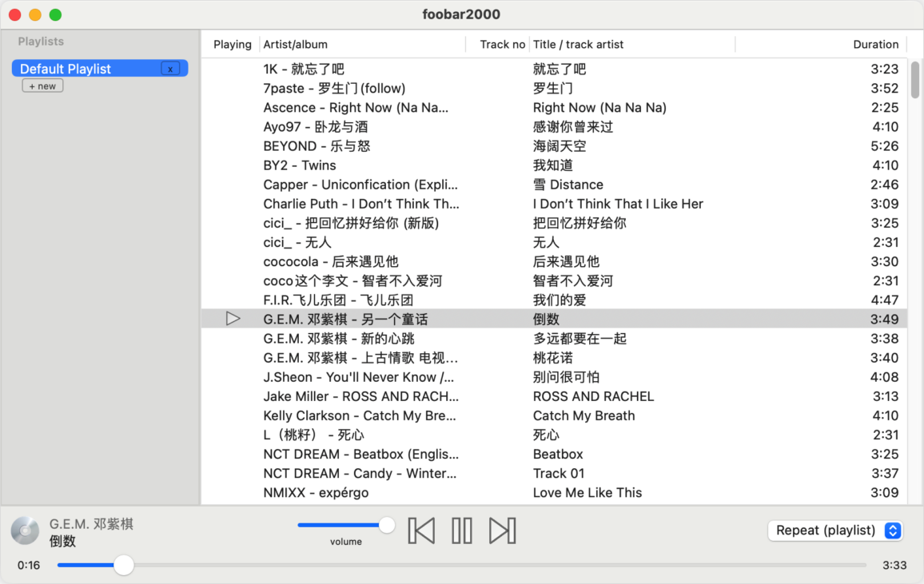Select the Ascence - Right Now row
The width and height of the screenshot is (924, 584).
click(554, 108)
